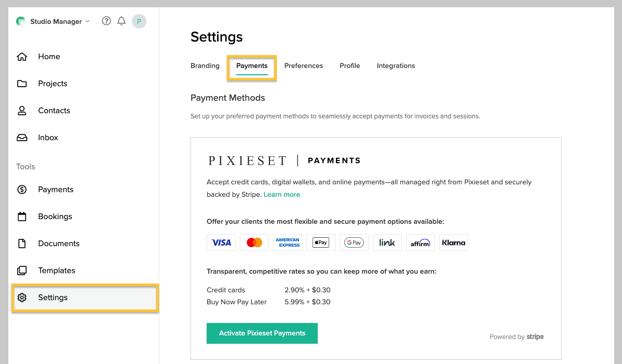This screenshot has height=364, width=622.
Task: Click the profile avatar with letter P
Action: 139,21
